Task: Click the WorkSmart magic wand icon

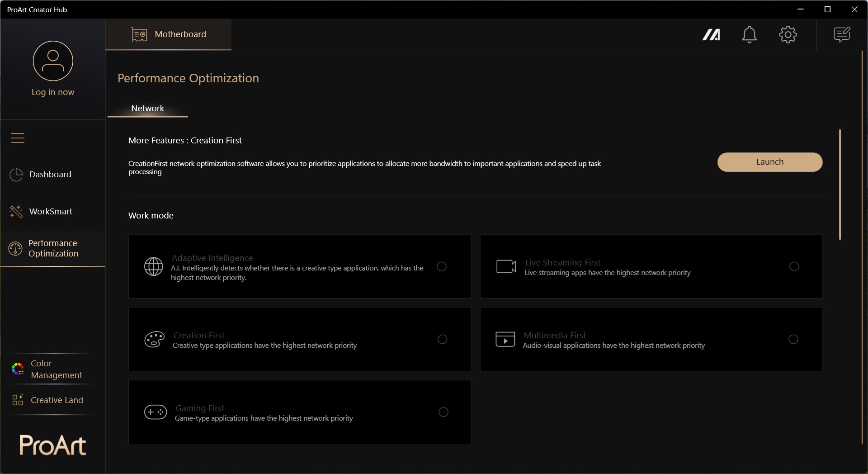Action: [16, 211]
